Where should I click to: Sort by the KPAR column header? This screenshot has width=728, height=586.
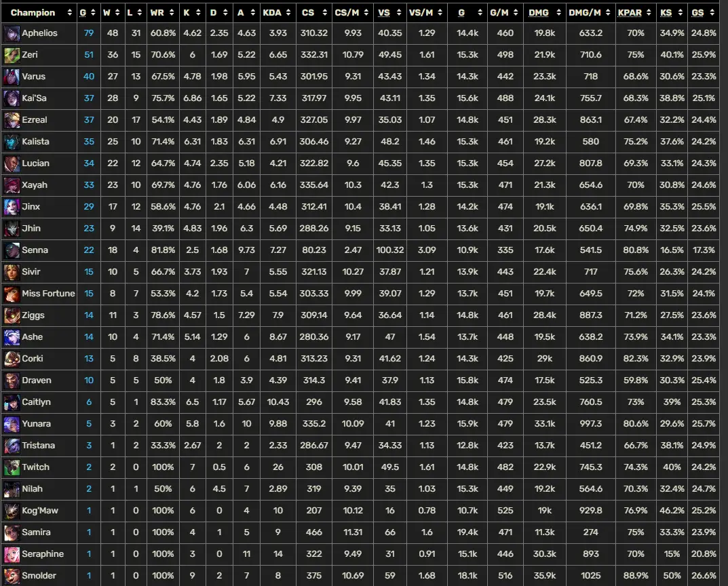click(630, 12)
